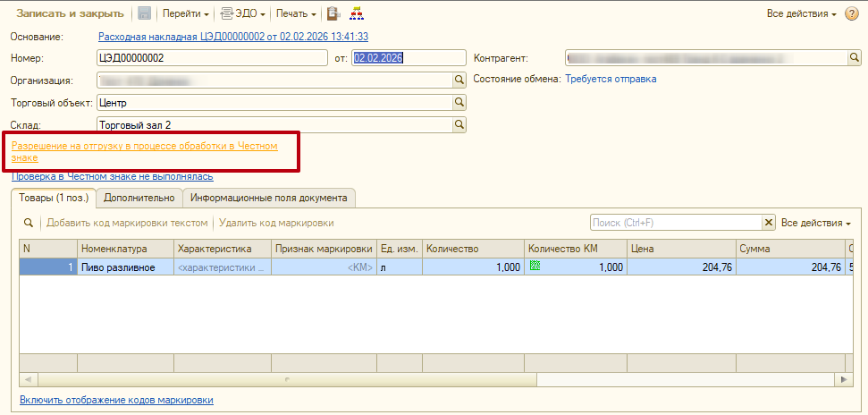Open the Информационные поля документа tab
The width and height of the screenshot is (868, 415).
[269, 198]
